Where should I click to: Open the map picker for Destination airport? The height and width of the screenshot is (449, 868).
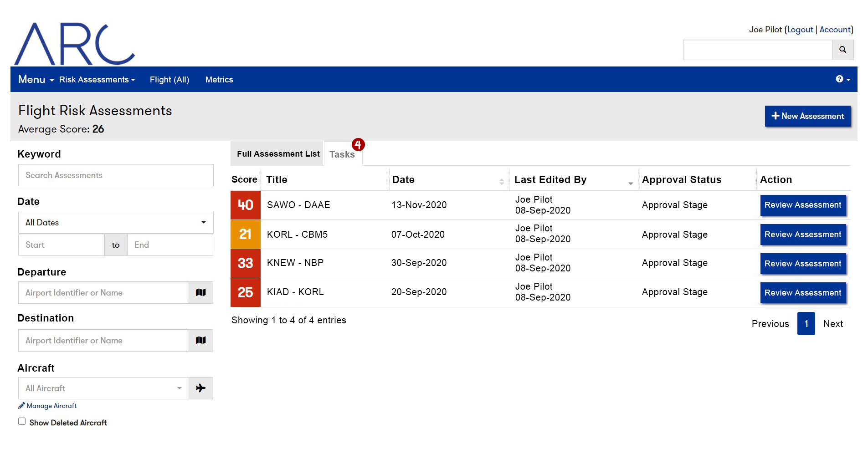[x=201, y=340]
